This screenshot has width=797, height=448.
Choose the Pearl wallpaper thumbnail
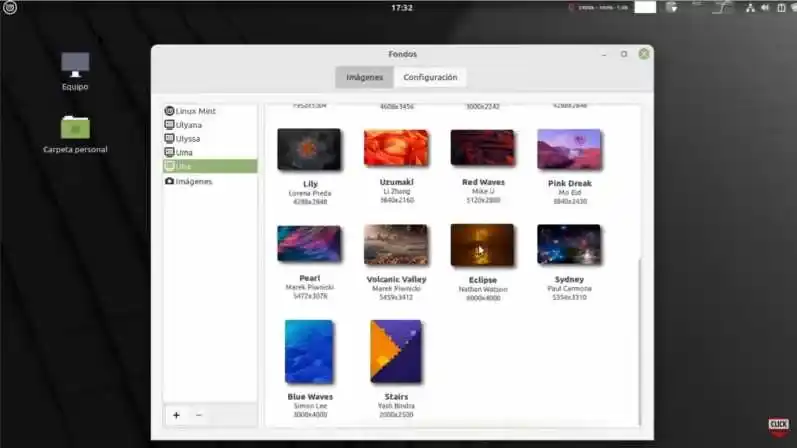point(309,244)
